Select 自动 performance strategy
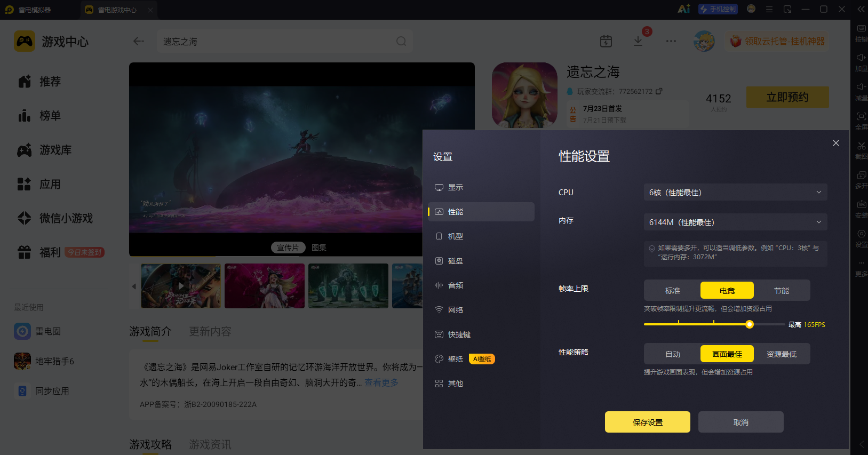Screen dimensions: 868x455 pos(673,354)
